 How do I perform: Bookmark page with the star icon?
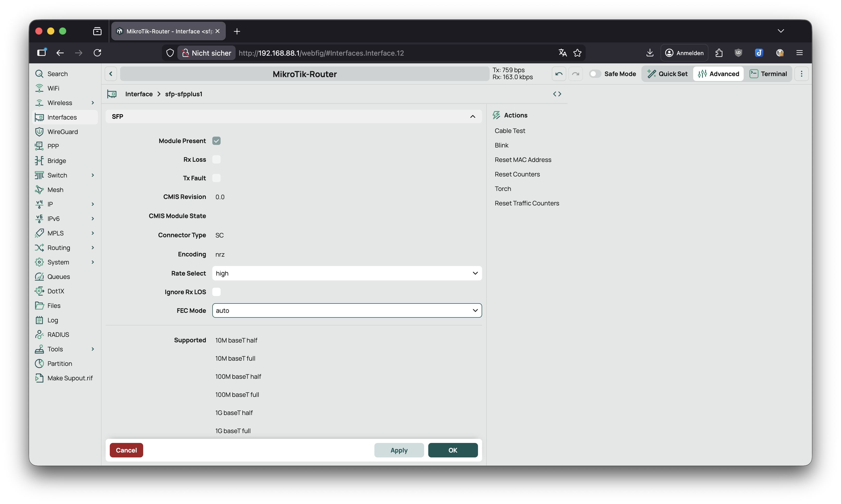pos(577,53)
